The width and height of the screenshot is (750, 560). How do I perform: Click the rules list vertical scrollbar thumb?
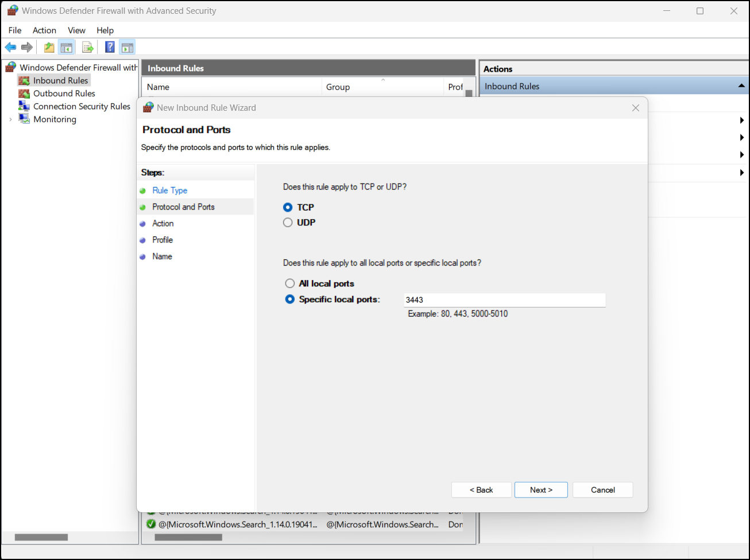point(469,94)
